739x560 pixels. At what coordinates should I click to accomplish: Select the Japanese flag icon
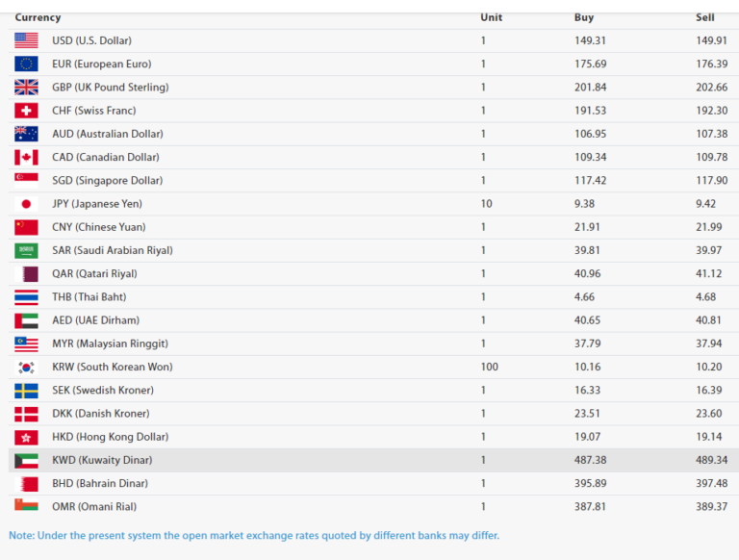(x=26, y=204)
